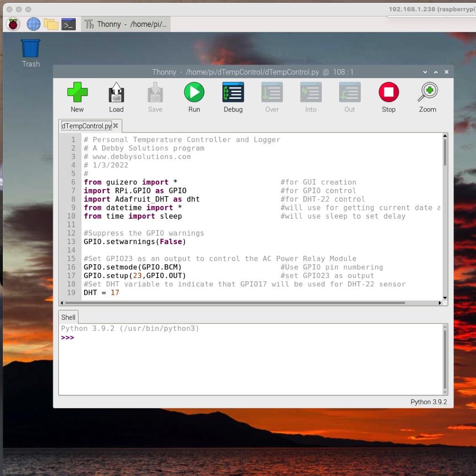Click the '# 1/3/2022' date comment
Screen dimensions: 476x476
coord(106,165)
